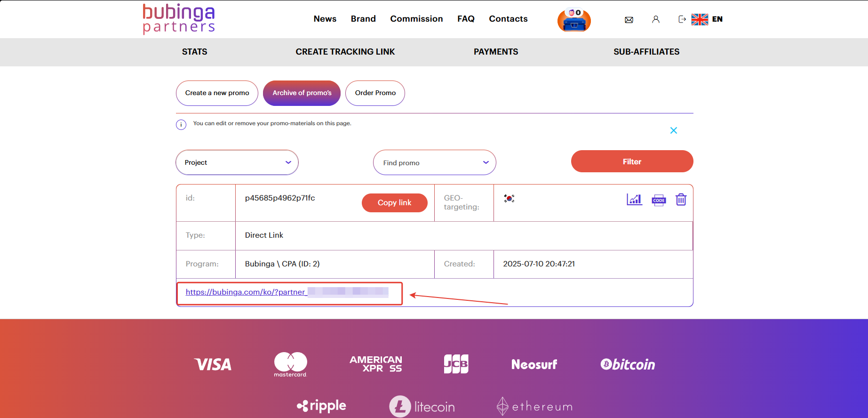Click the JCB logo
868x418 pixels.
pyautogui.click(x=456, y=364)
